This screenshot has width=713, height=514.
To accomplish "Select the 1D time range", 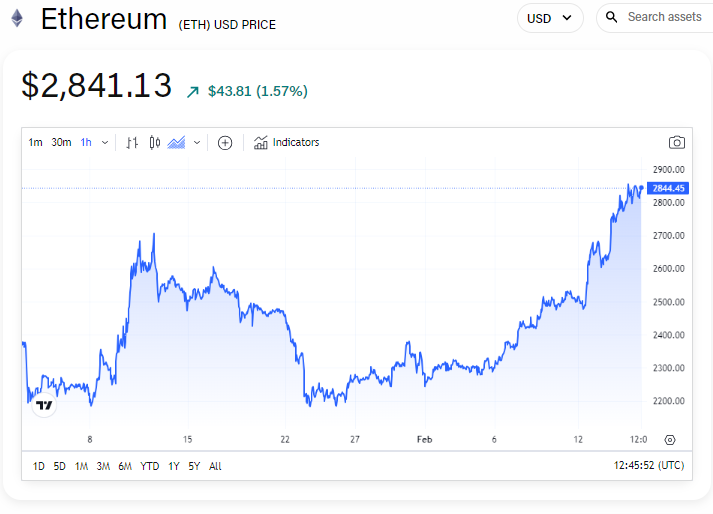I will click(x=39, y=466).
